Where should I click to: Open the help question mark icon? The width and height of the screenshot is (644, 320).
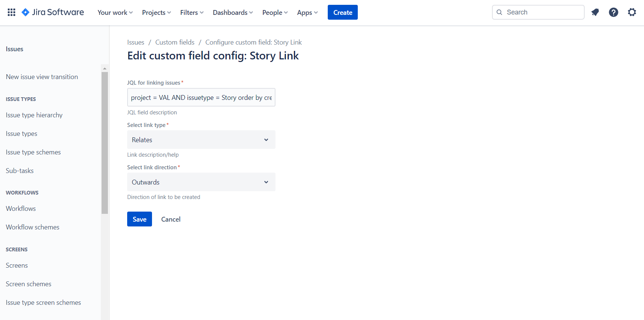[x=614, y=12]
